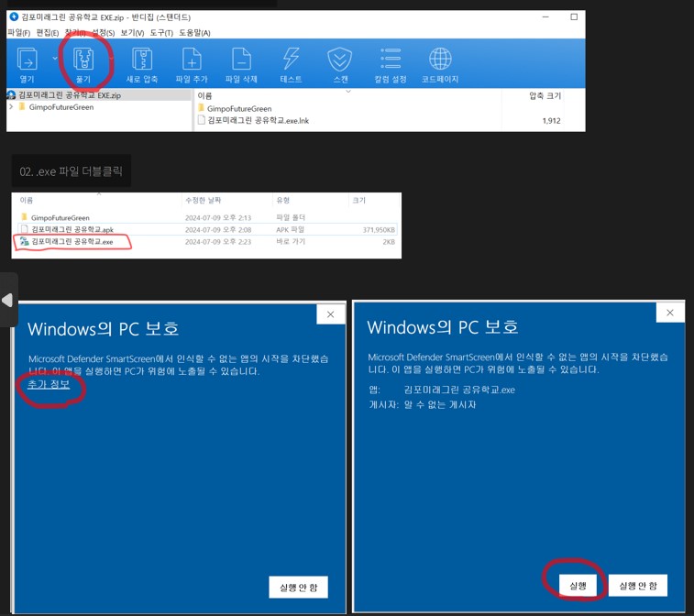
Task: Click the 실행 button in right dialog
Action: point(578,586)
